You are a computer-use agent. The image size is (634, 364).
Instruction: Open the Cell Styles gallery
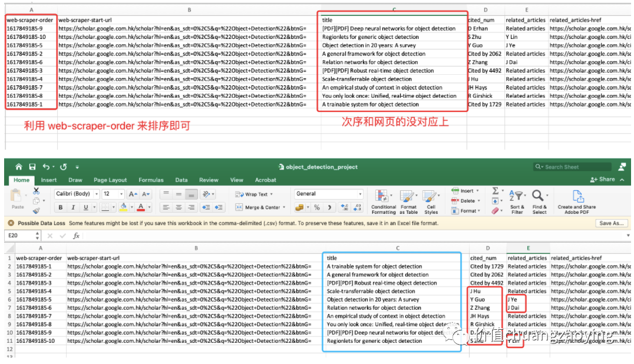tap(431, 201)
